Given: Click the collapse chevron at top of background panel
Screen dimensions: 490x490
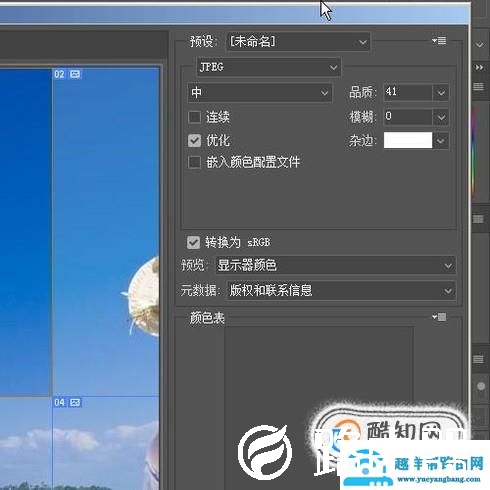Looking at the screenshot, I should pos(479,44).
